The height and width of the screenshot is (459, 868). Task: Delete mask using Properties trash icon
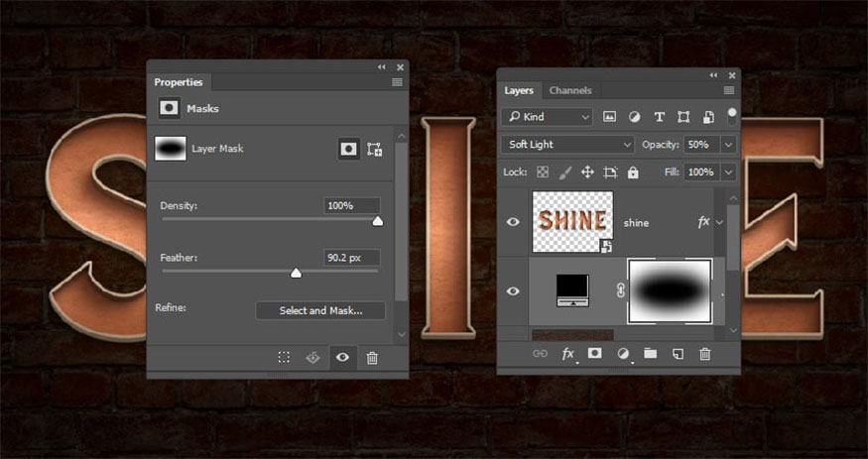click(x=372, y=358)
